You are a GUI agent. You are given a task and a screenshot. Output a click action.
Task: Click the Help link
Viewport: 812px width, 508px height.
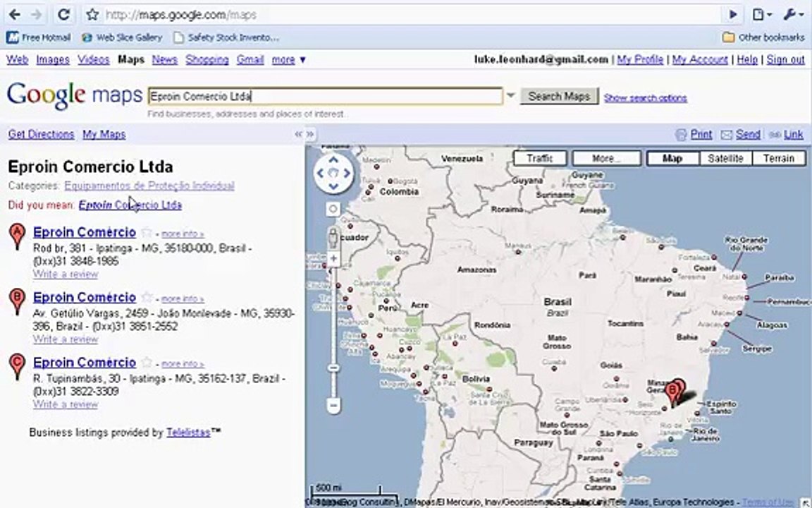pyautogui.click(x=747, y=59)
